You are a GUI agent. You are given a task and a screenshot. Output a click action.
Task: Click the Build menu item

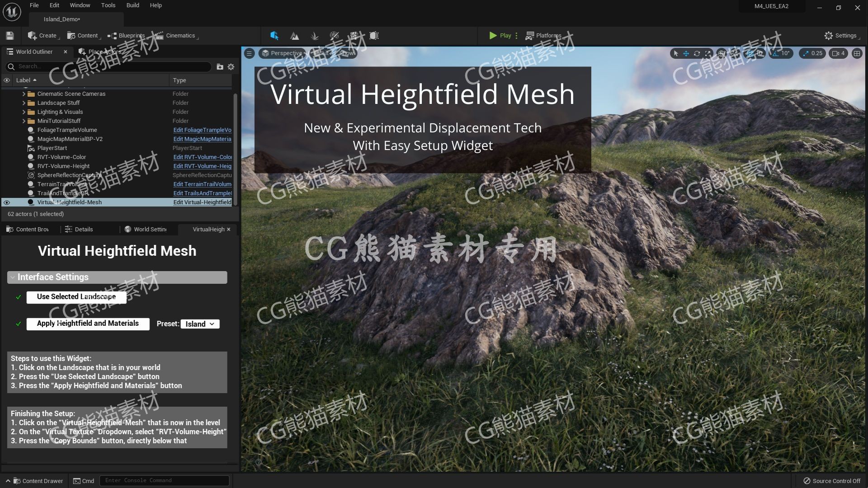click(132, 5)
